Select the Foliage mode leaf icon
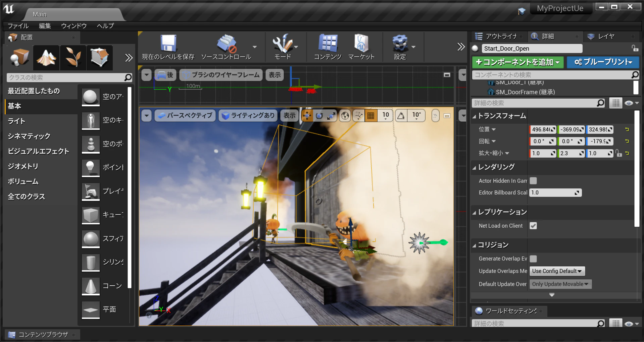The width and height of the screenshot is (644, 342). (x=73, y=58)
